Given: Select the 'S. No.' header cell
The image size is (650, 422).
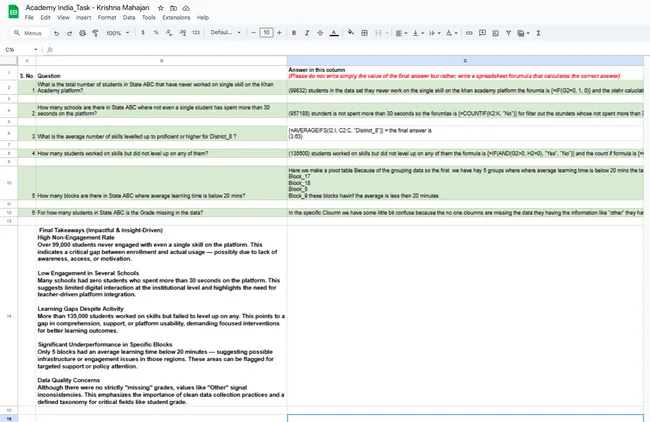Looking at the screenshot, I should 27,73.
